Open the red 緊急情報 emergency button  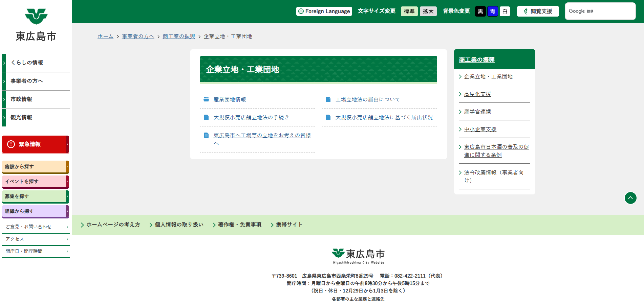click(x=36, y=144)
